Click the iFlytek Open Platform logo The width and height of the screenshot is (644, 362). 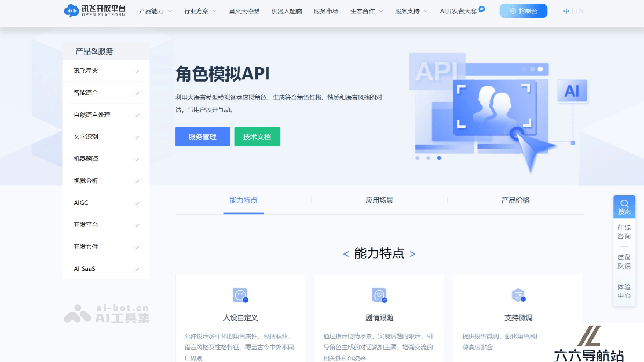pos(94,11)
